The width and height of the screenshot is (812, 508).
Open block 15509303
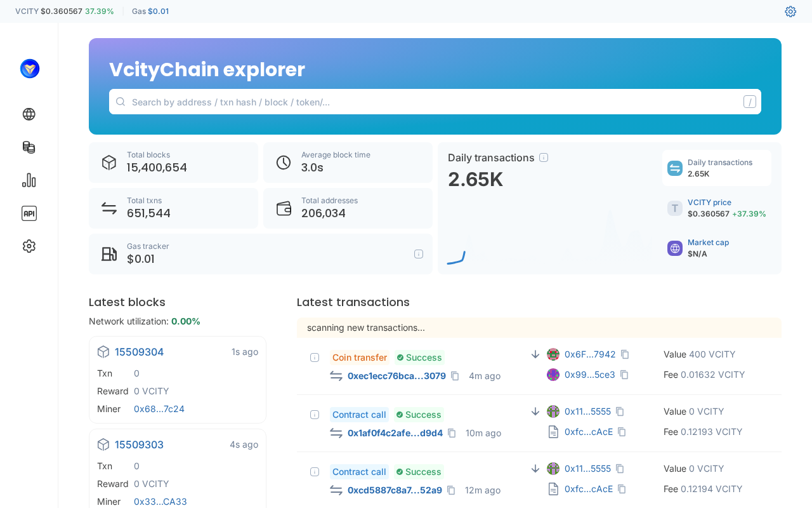pyautogui.click(x=140, y=444)
